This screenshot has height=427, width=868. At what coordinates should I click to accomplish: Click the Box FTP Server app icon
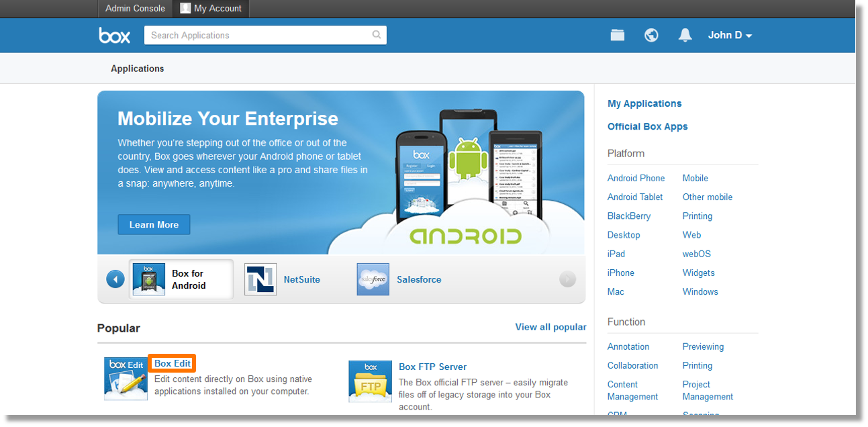[371, 381]
